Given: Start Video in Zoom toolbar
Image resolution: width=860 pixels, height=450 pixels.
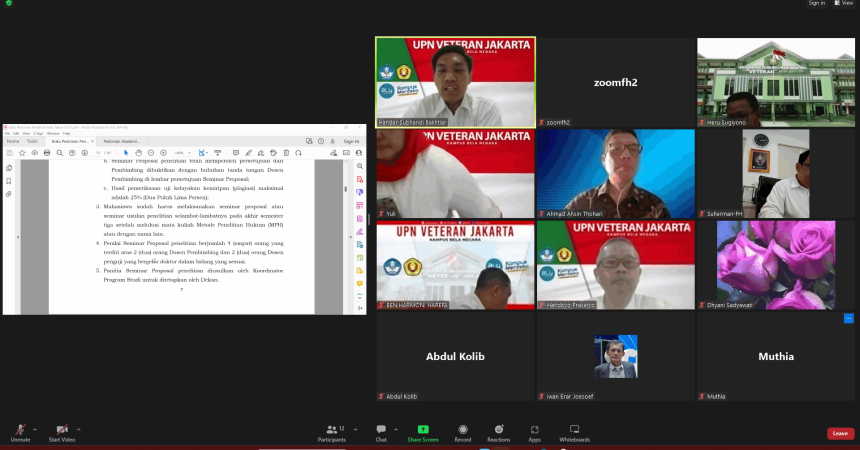Looking at the screenshot, I should click(x=62, y=433).
